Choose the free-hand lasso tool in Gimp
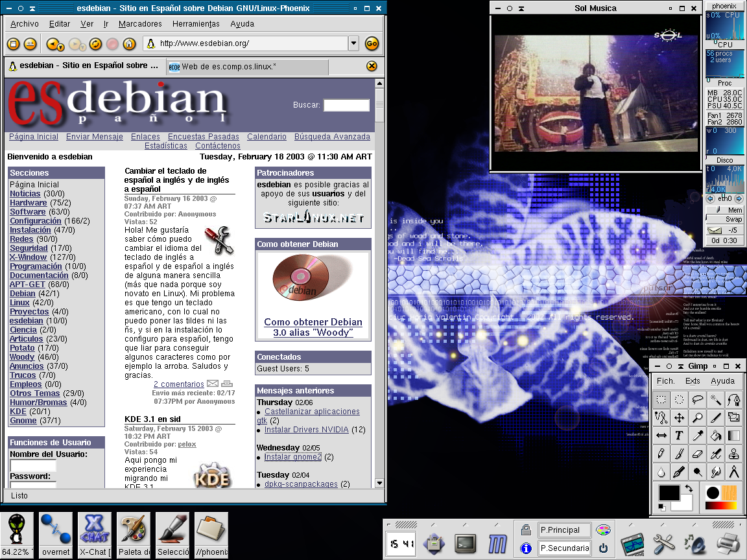747x560 pixels. click(697, 399)
